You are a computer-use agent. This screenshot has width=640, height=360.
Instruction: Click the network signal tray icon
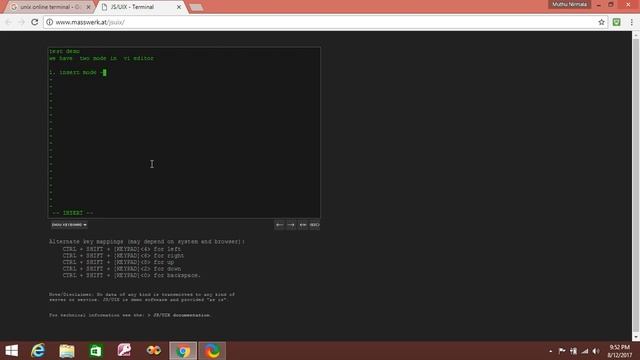(585, 351)
